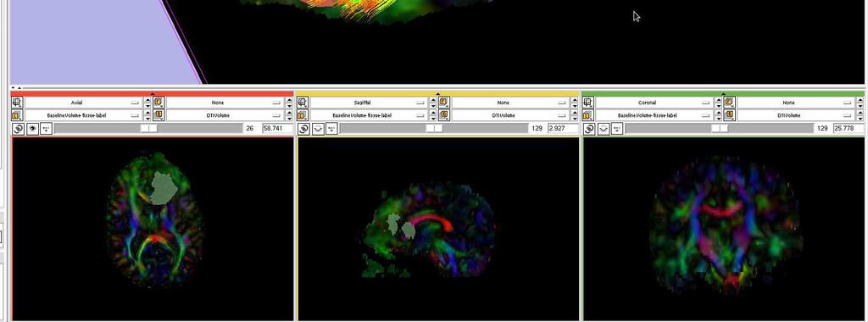This screenshot has width=868, height=322.
Task: Open the Axial orientation dropdown
Action: click(83, 103)
